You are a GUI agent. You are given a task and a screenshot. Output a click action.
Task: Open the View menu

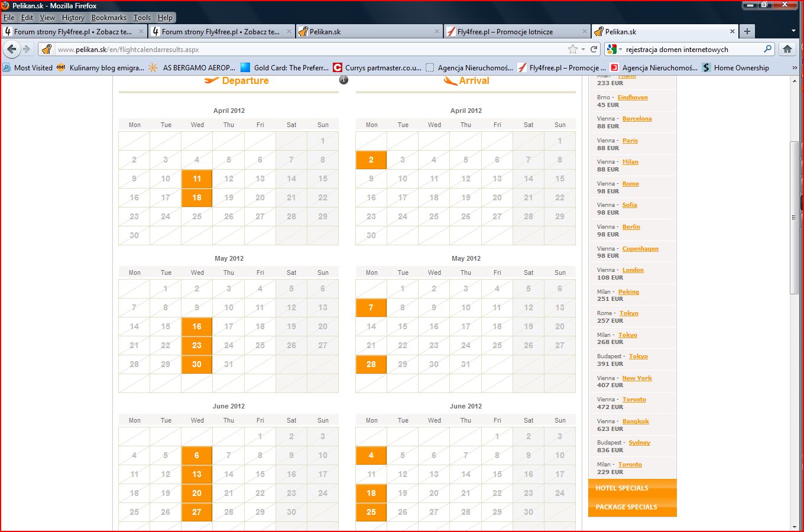click(x=47, y=17)
